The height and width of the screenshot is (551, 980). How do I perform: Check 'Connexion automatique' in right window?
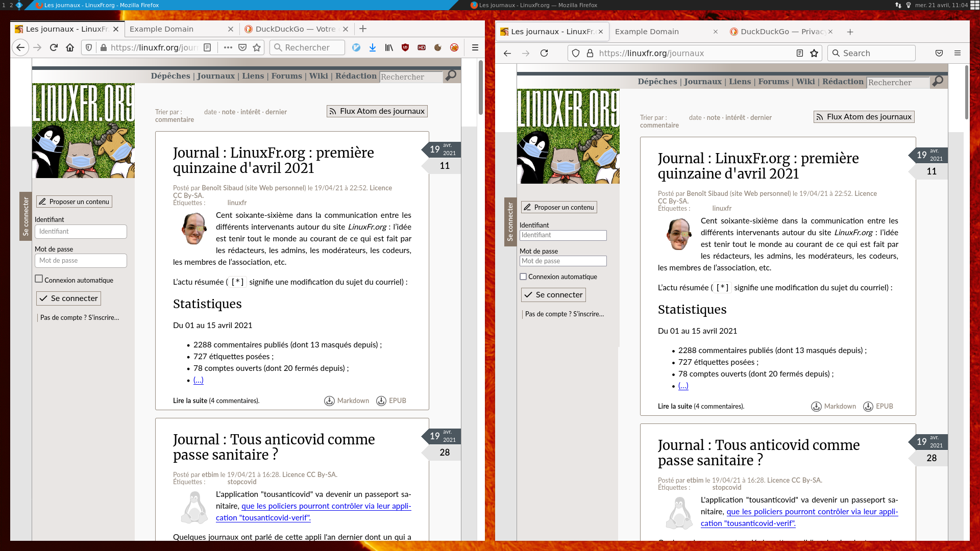523,277
